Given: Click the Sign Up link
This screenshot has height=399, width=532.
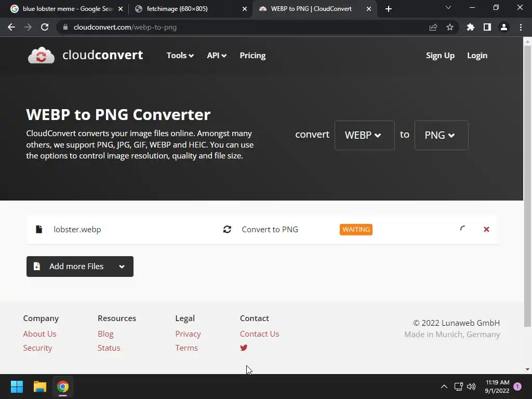Looking at the screenshot, I should pyautogui.click(x=440, y=55).
